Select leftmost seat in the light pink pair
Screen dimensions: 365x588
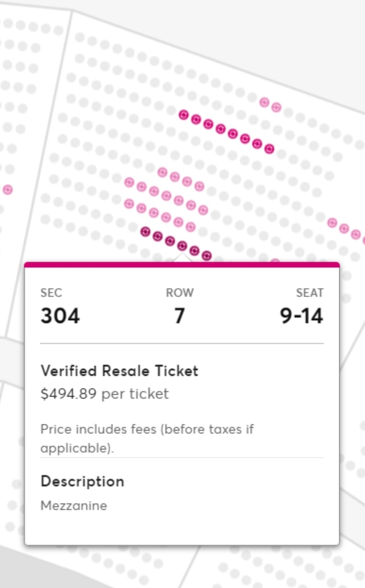(x=264, y=102)
